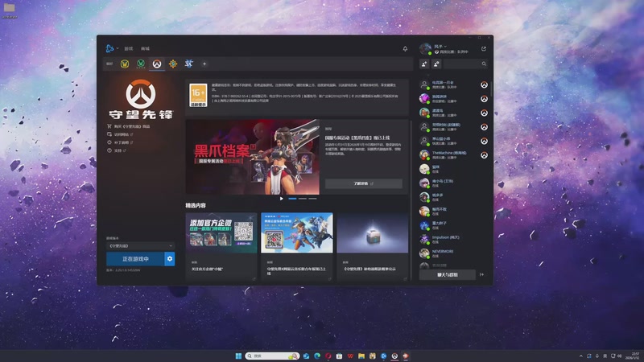Open WPS Office from the taskbar
The height and width of the screenshot is (362, 644).
click(350, 356)
